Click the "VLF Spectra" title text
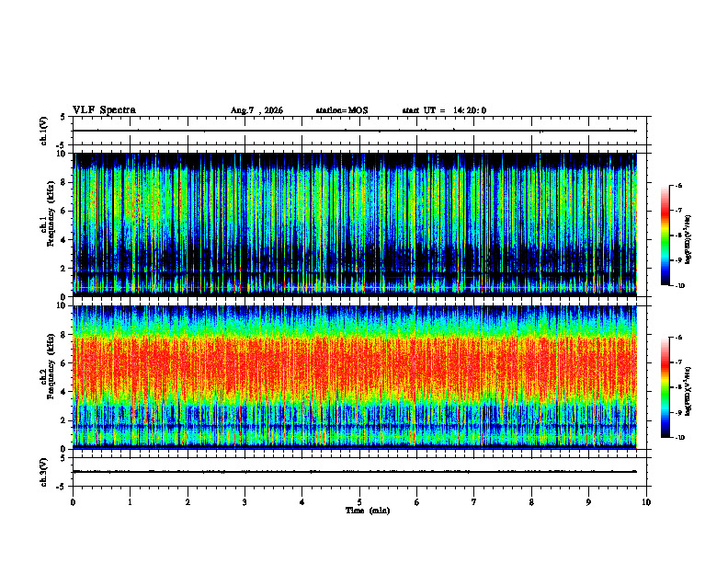The image size is (728, 563). tap(104, 110)
